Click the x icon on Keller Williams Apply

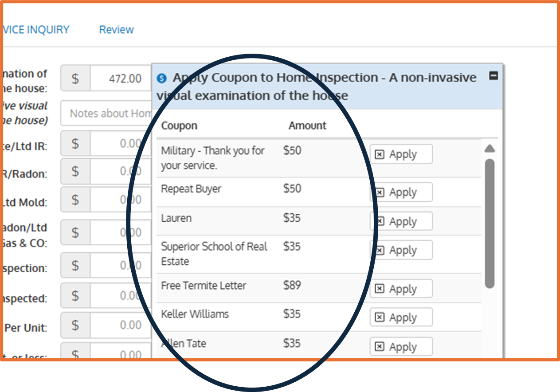pyautogui.click(x=380, y=318)
